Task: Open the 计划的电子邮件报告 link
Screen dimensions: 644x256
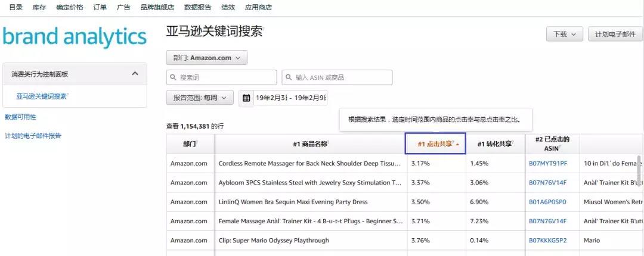Action: [x=33, y=136]
